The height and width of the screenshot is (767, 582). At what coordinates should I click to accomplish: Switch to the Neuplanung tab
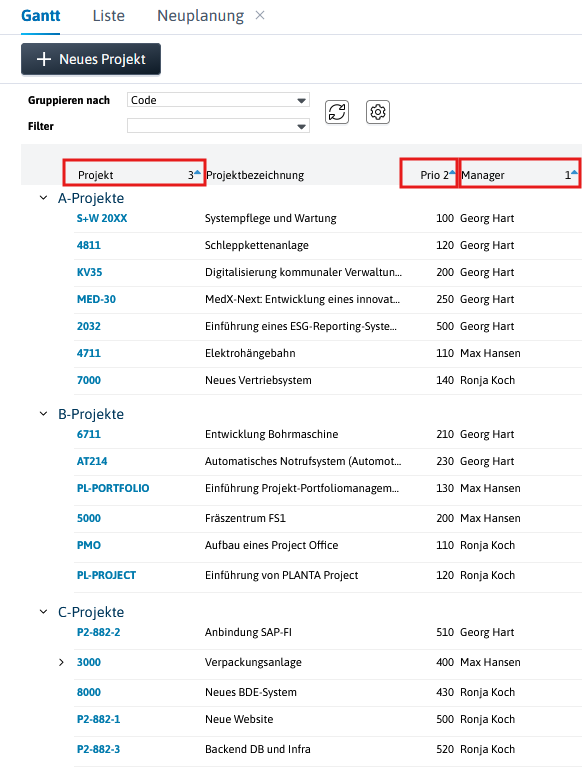(x=201, y=16)
